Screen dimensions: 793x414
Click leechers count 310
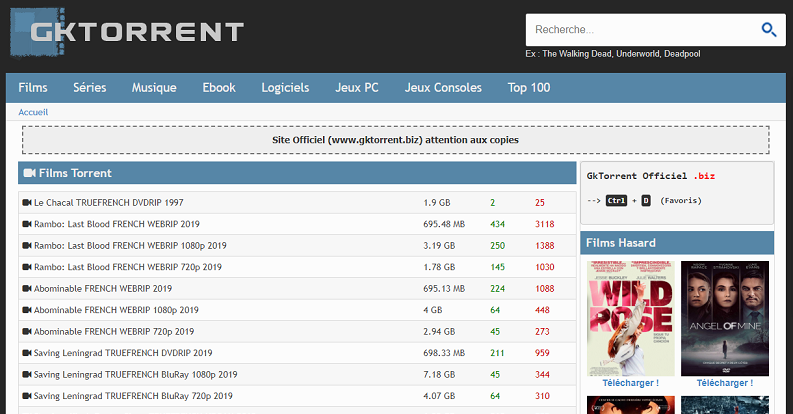coord(542,396)
